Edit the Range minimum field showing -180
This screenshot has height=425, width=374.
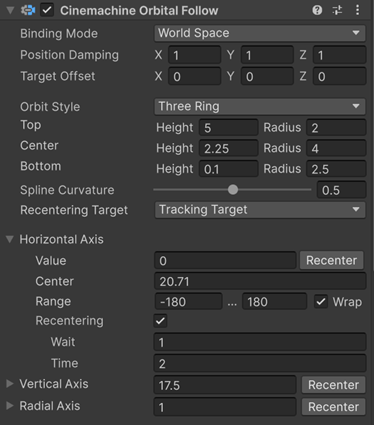pyautogui.click(x=188, y=302)
